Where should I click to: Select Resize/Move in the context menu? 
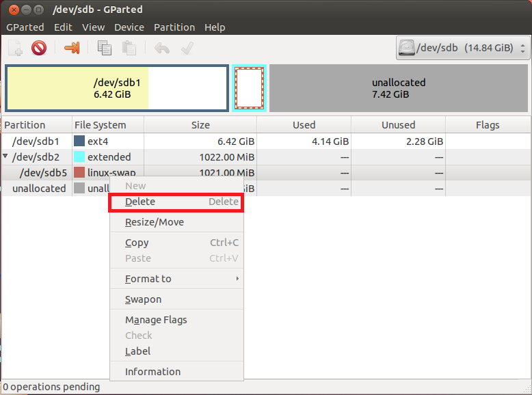155,222
